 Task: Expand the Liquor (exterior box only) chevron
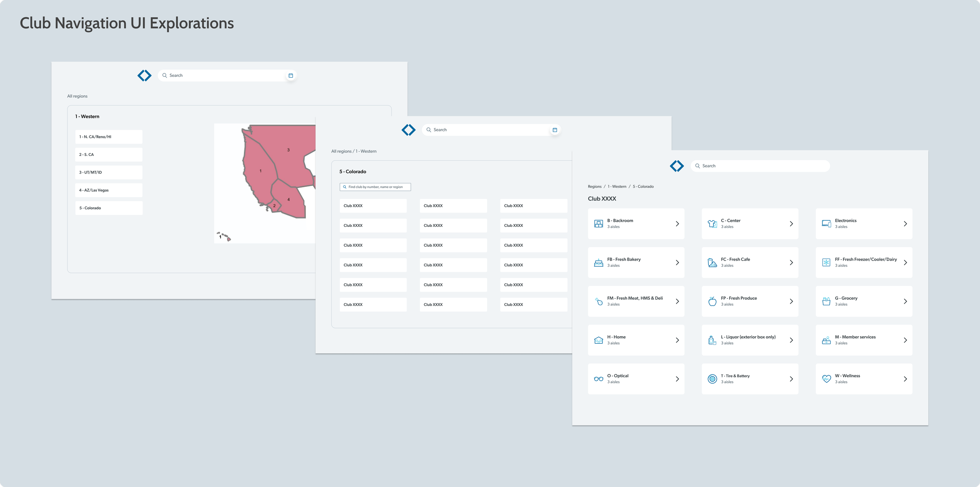pyautogui.click(x=791, y=340)
